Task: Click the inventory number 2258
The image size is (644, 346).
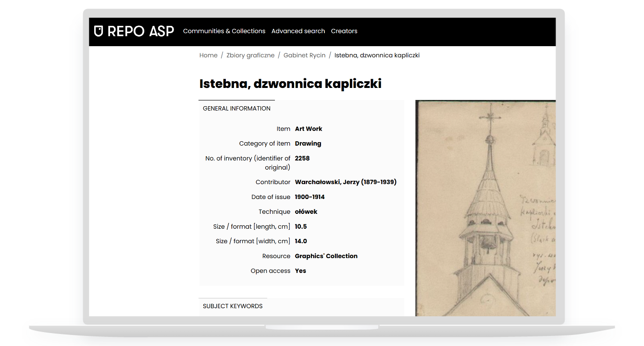Action: 302,158
